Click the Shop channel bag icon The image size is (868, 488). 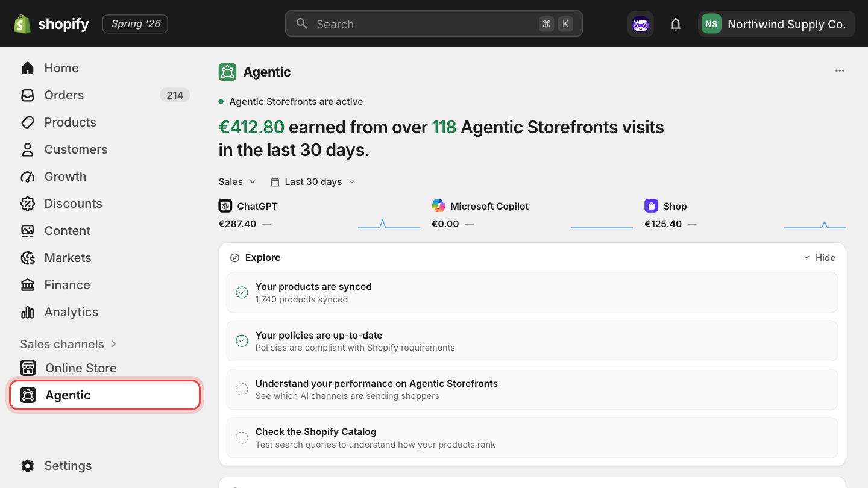pyautogui.click(x=651, y=206)
